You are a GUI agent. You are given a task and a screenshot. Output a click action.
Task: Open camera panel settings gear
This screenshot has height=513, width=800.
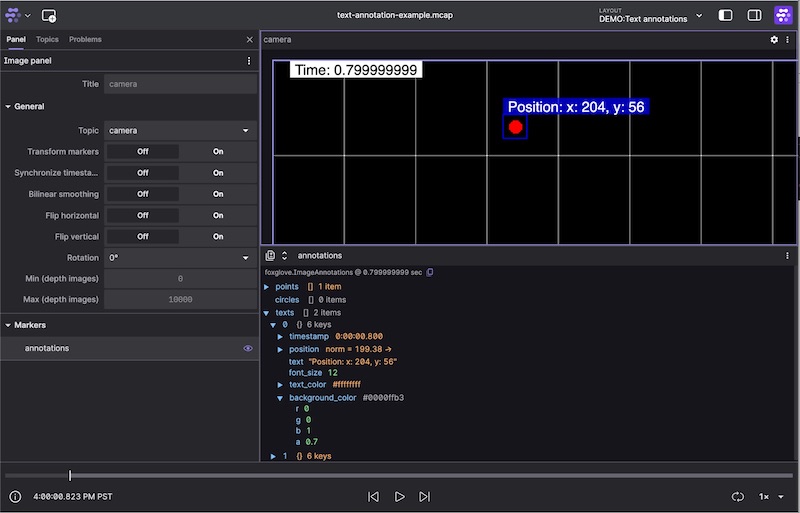point(774,39)
